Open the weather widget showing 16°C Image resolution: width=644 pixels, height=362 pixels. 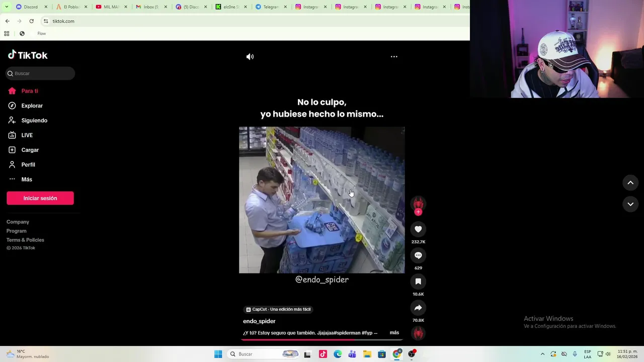[28, 354]
